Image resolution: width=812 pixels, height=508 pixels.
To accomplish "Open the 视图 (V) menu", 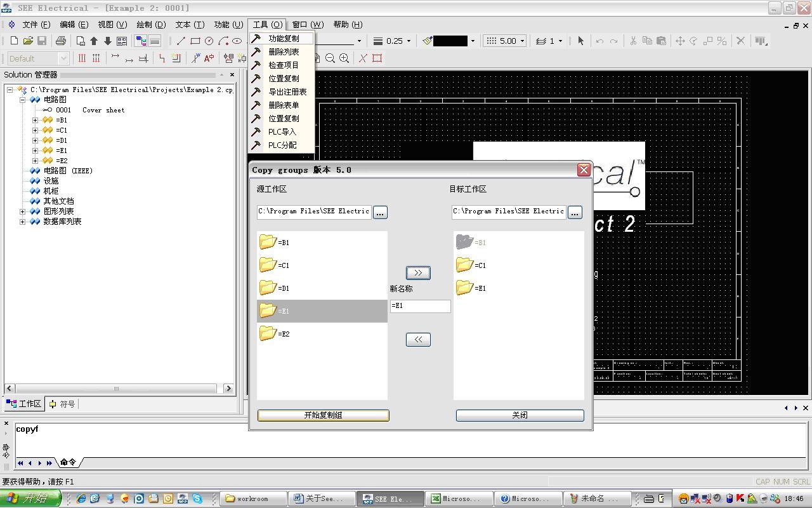I will tap(112, 24).
